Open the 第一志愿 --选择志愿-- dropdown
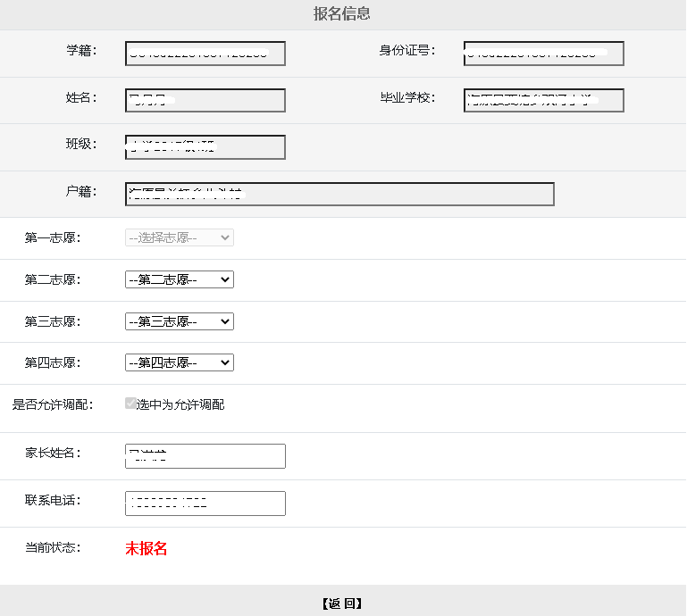This screenshot has height=616, width=687. pos(180,237)
